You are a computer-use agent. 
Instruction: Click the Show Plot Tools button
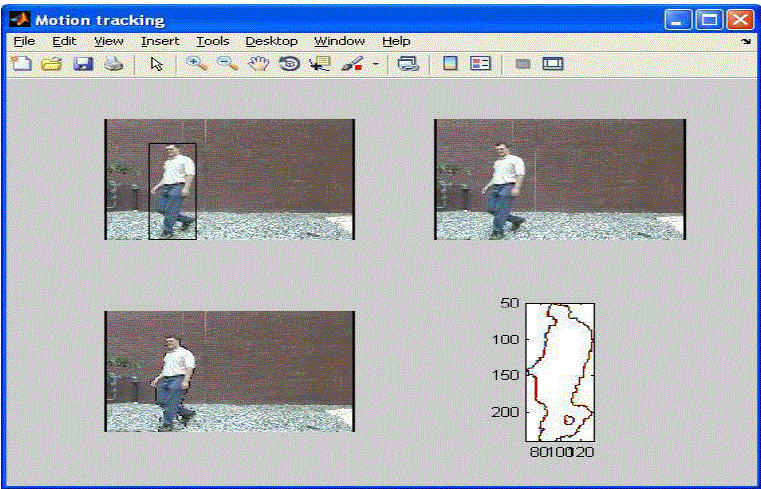tap(553, 64)
